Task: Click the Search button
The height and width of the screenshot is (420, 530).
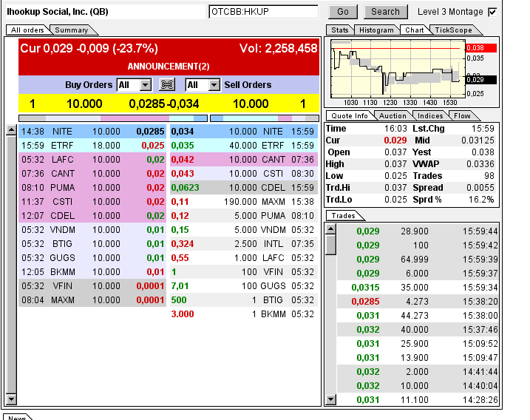Action: [x=385, y=12]
